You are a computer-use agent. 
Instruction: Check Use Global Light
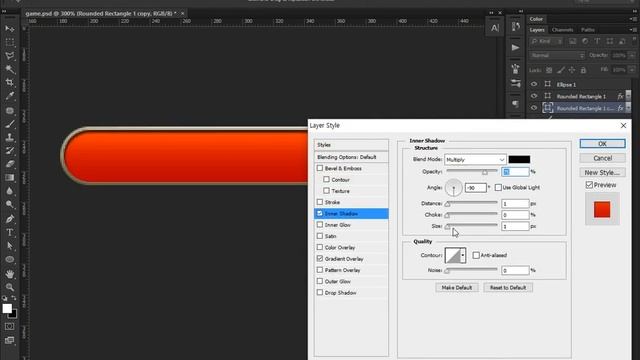(x=498, y=187)
